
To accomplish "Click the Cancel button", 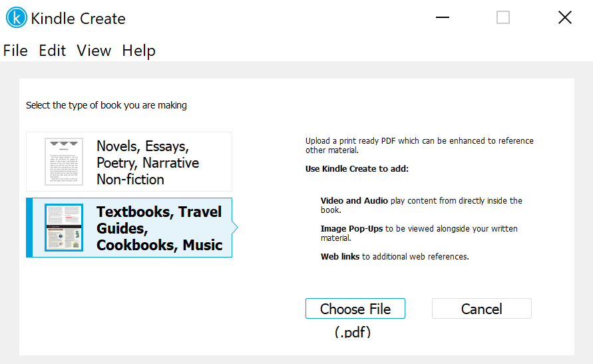I will click(481, 309).
